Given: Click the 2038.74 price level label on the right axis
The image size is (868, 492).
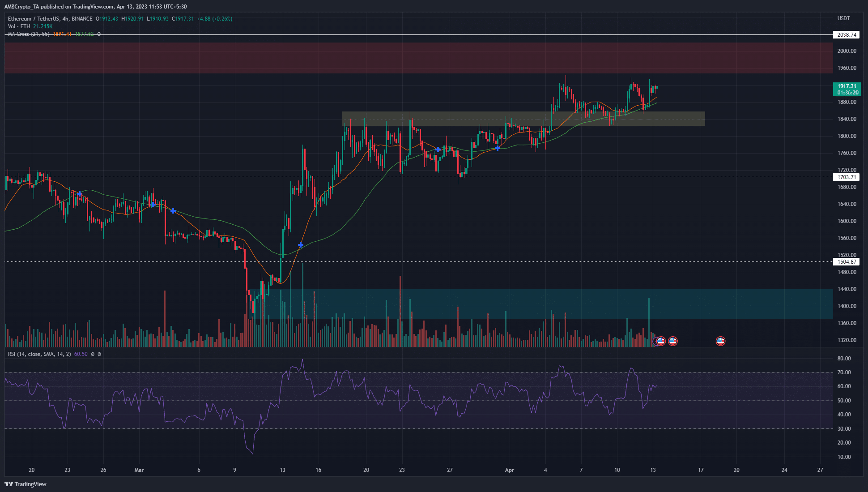Looking at the screenshot, I should (847, 34).
